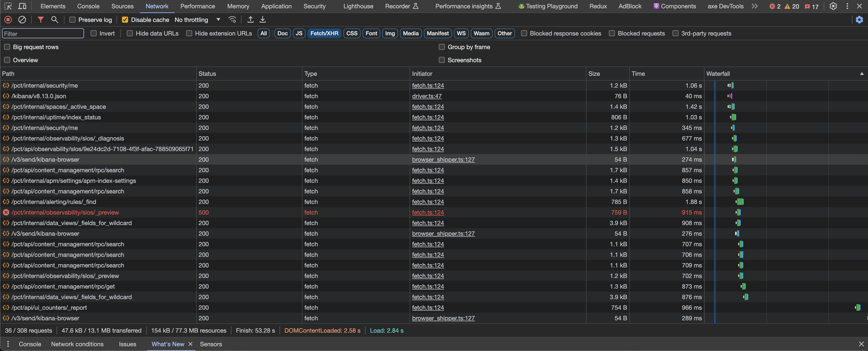Enable Preserve log checkbox

click(x=72, y=20)
